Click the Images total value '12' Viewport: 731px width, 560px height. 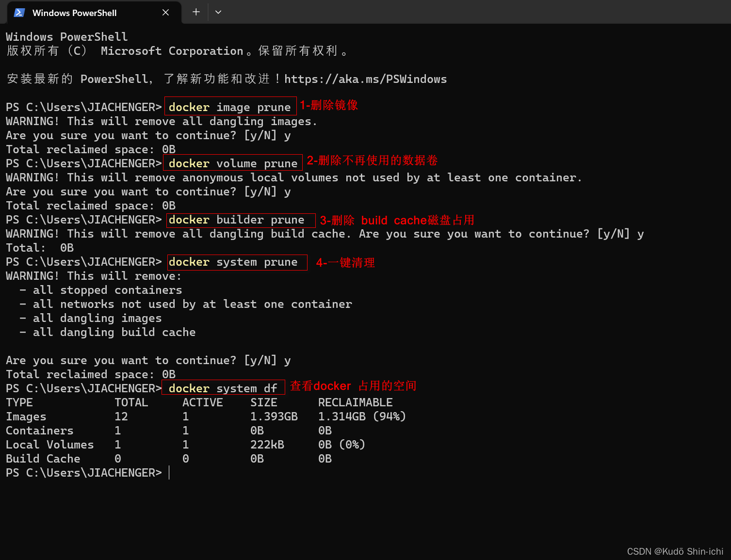121,416
